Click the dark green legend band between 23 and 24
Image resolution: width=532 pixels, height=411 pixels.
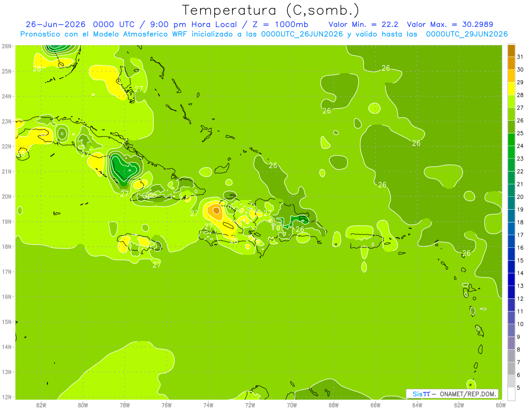click(511, 152)
